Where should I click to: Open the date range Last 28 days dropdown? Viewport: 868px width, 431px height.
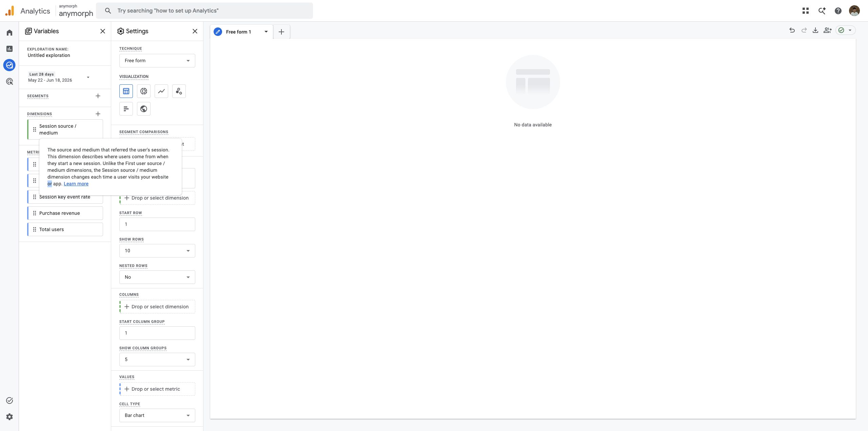(59, 77)
